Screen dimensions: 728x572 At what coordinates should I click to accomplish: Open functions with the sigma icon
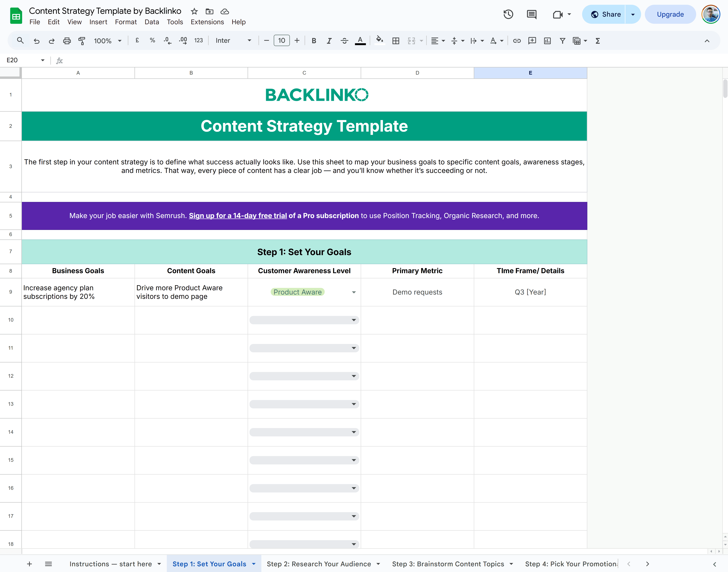click(x=598, y=41)
